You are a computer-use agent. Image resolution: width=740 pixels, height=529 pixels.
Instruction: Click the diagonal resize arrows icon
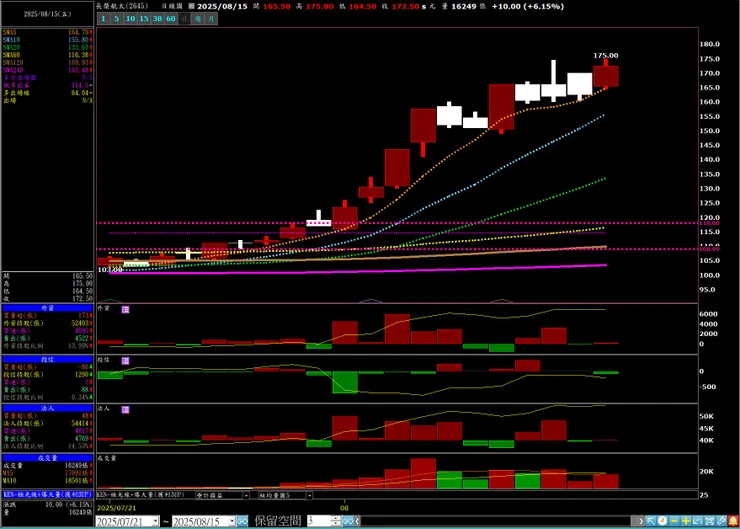coord(698,521)
